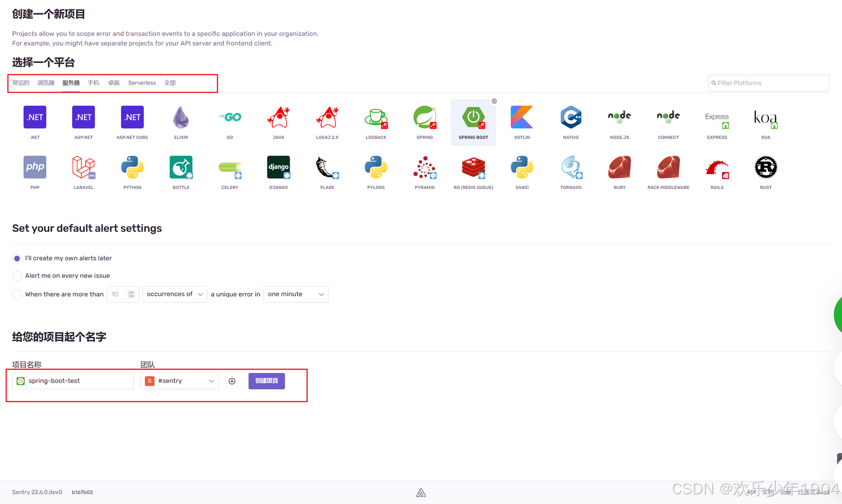Screen dimensions: 842x504
Task: Switch to the 浏览器 platform tab
Action: coord(46,83)
